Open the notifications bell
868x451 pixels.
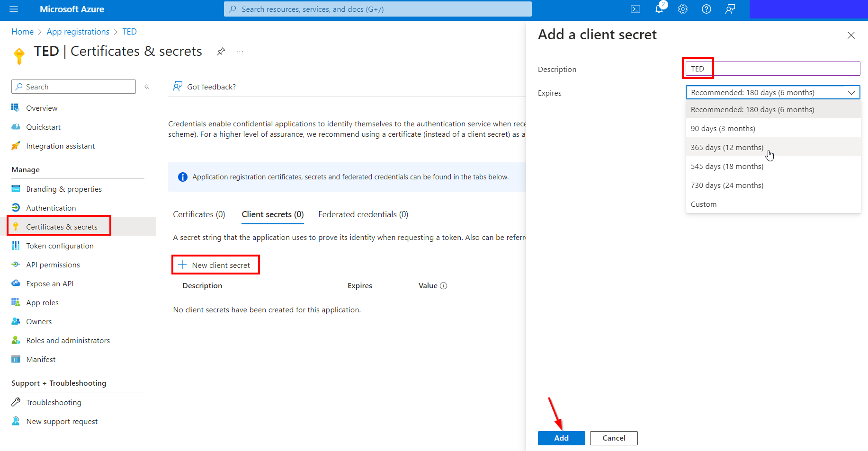659,9
